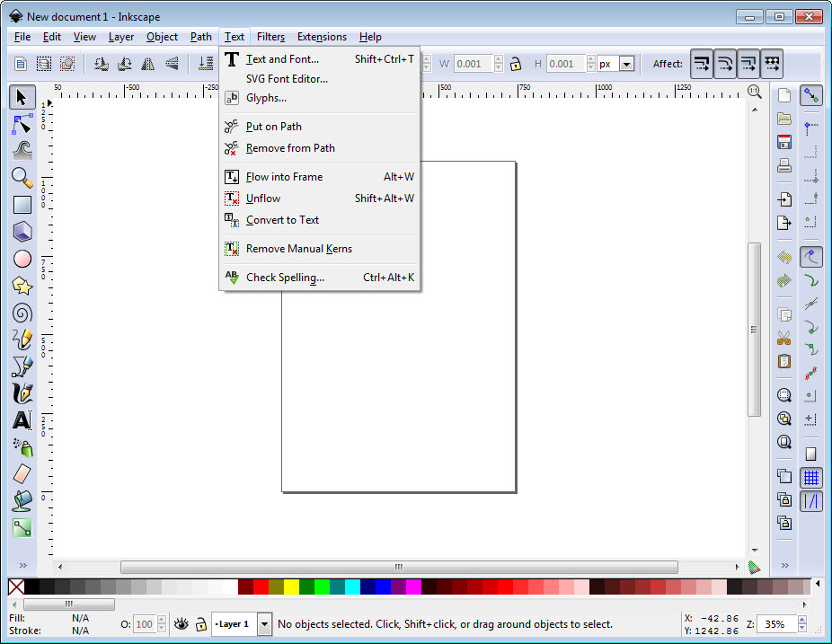This screenshot has height=644, width=832.
Task: Expand more toolbox tools chevron
Action: 22,566
